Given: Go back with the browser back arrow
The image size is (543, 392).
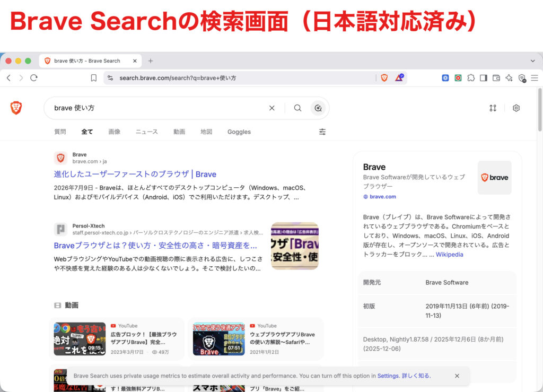Looking at the screenshot, I should 8,78.
